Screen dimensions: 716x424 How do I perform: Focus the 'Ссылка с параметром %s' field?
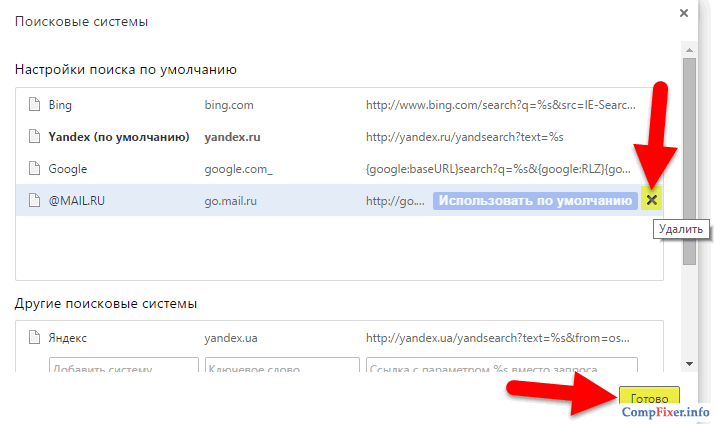click(502, 365)
